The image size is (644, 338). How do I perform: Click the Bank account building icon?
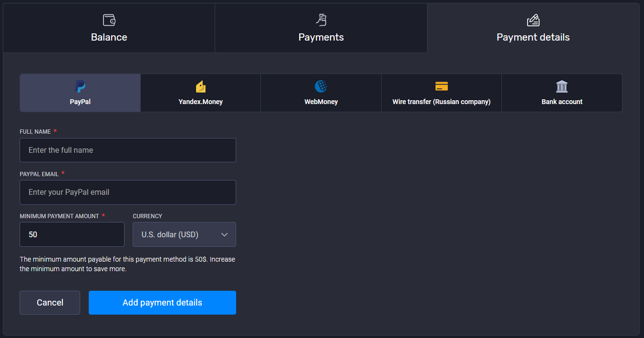click(562, 86)
